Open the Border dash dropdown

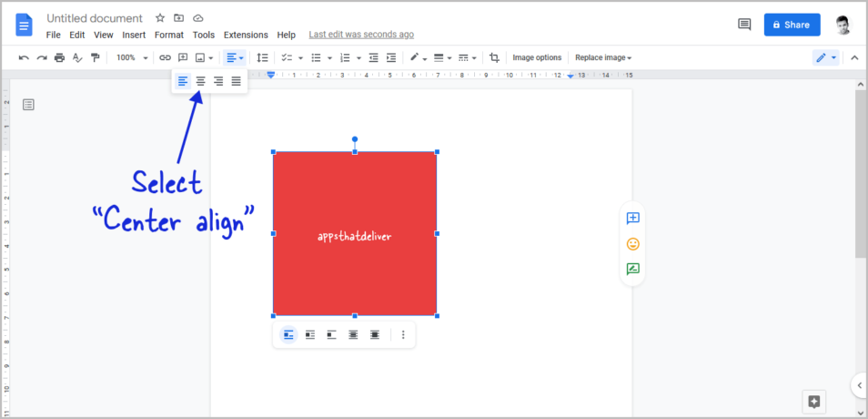(x=468, y=57)
